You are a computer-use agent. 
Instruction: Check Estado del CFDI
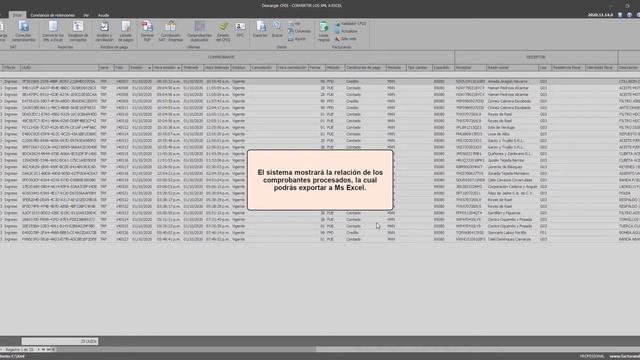tap(223, 31)
